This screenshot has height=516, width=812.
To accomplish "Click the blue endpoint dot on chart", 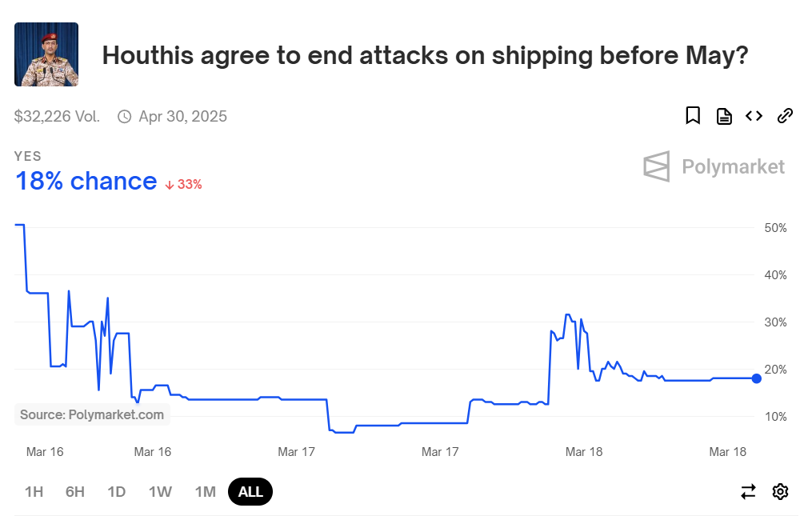I will 756,378.
